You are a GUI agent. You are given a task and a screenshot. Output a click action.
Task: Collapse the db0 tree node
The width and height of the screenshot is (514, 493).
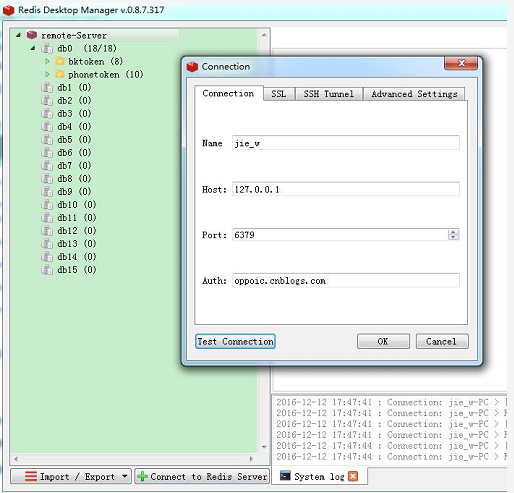pyautogui.click(x=33, y=48)
